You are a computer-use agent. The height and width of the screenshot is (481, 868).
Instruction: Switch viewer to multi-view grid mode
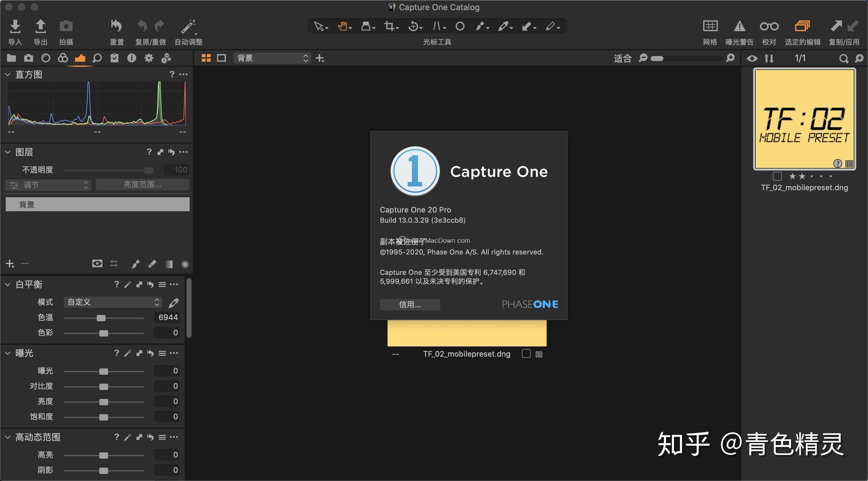pos(206,58)
